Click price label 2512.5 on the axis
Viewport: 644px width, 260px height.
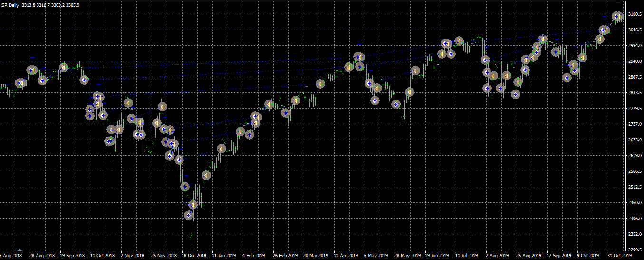[635, 187]
